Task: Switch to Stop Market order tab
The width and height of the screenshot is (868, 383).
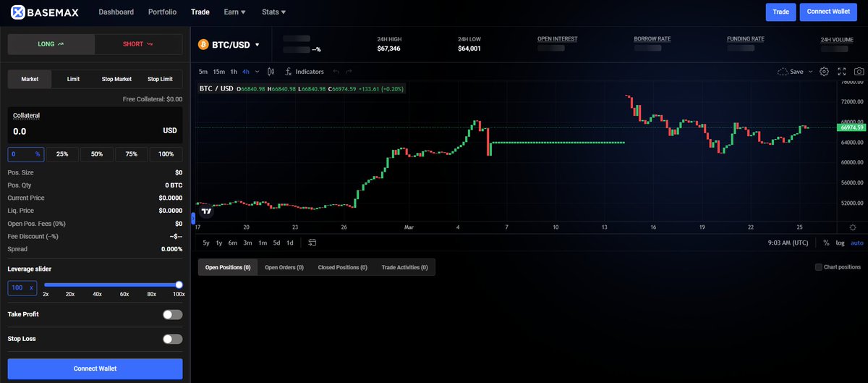Action: tap(116, 79)
